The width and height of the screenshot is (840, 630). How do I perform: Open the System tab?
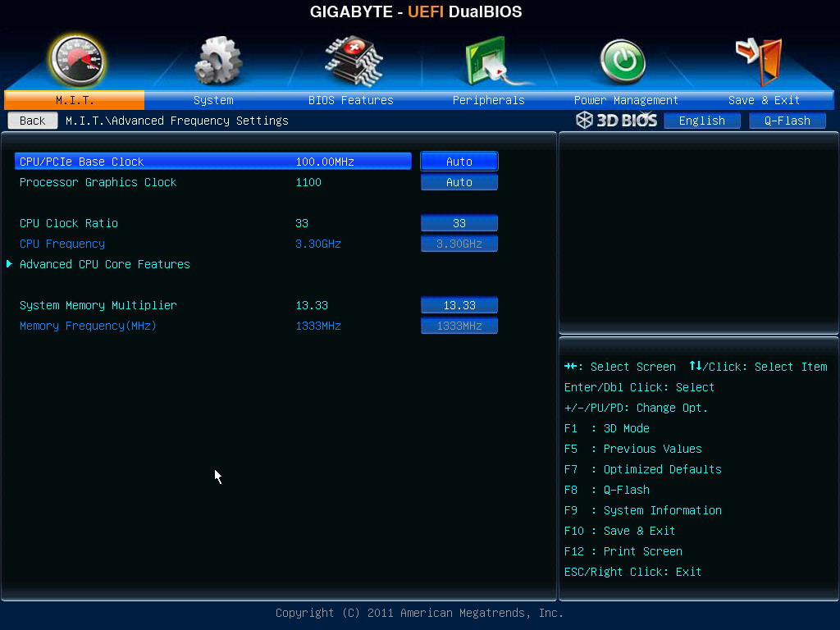[213, 100]
